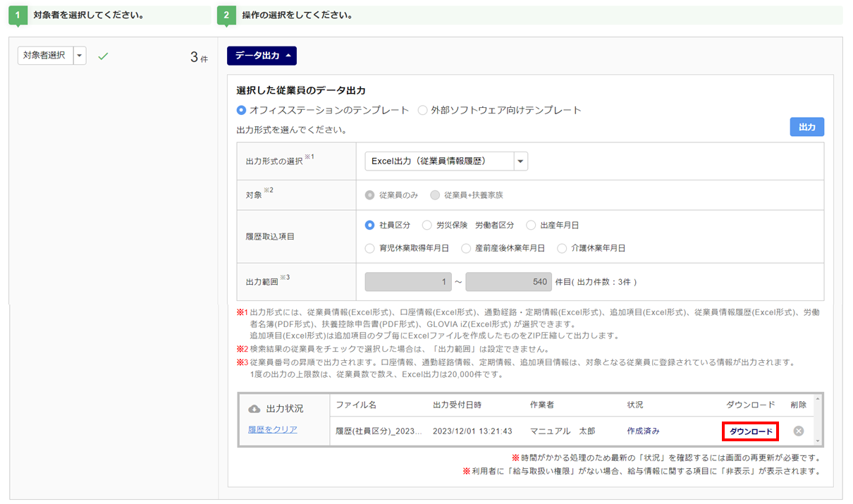Viewport: 853px width, 504px height.
Task: Click the 選択した従業員のデータ出力 heading
Action: [x=301, y=90]
